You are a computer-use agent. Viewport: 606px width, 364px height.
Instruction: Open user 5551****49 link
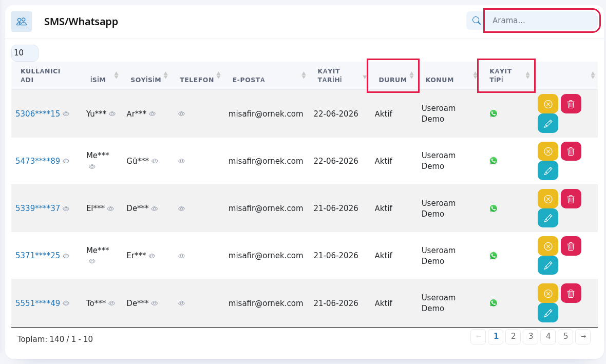[x=38, y=303]
